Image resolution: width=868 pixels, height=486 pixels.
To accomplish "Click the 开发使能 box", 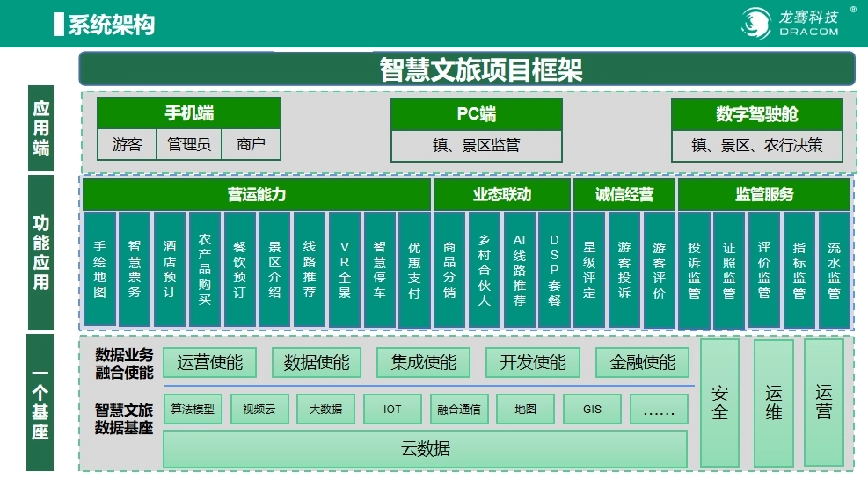I will tap(533, 363).
